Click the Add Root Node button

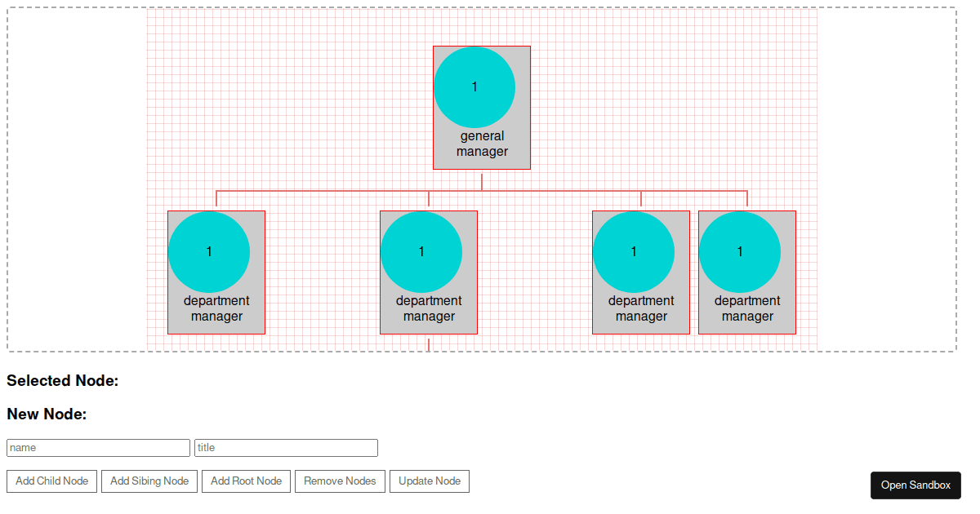pyautogui.click(x=246, y=481)
